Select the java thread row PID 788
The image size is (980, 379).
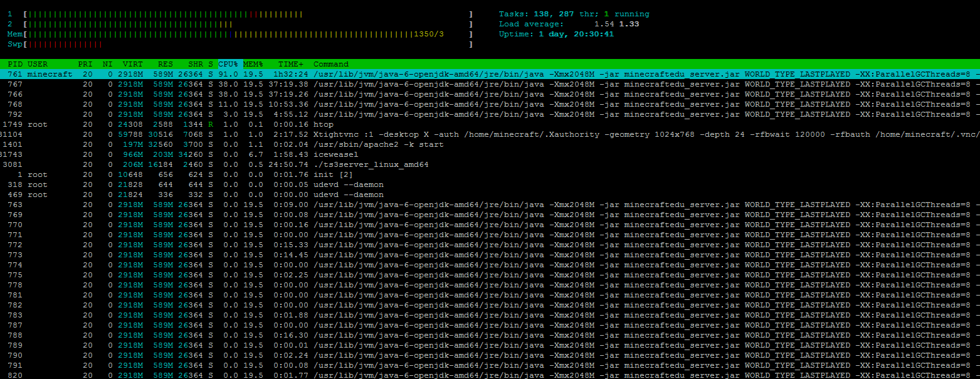(490, 335)
